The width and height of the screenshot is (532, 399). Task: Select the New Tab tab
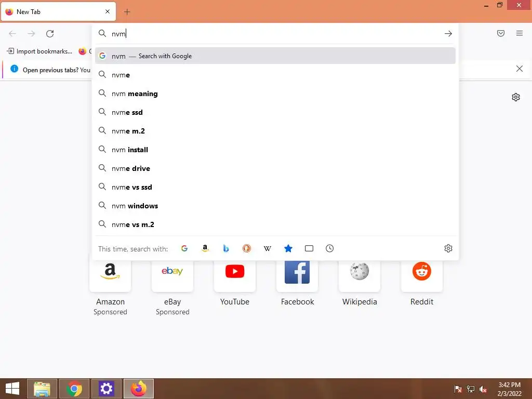click(58, 11)
